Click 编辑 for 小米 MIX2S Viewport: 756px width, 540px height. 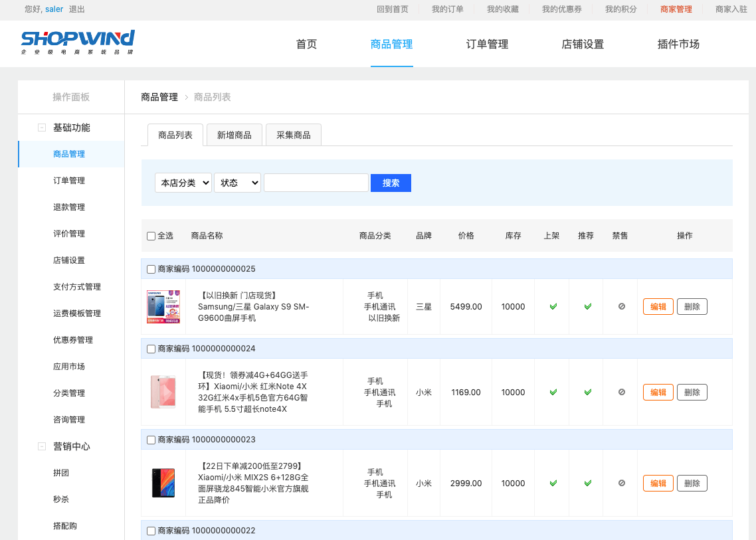[658, 483]
